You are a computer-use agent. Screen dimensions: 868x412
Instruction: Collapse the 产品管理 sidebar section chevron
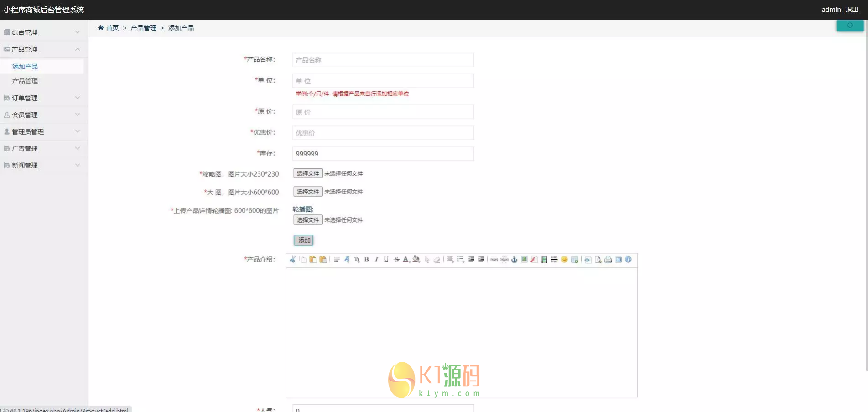point(78,49)
